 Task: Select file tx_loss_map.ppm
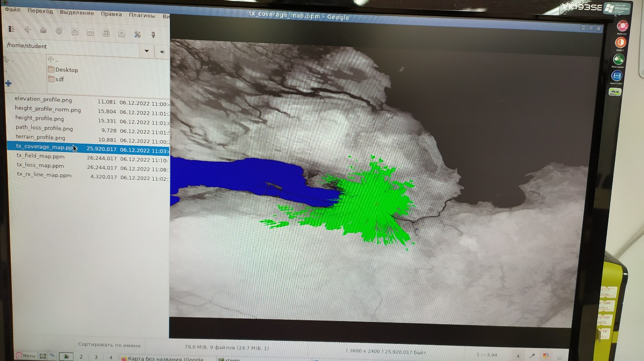point(40,165)
